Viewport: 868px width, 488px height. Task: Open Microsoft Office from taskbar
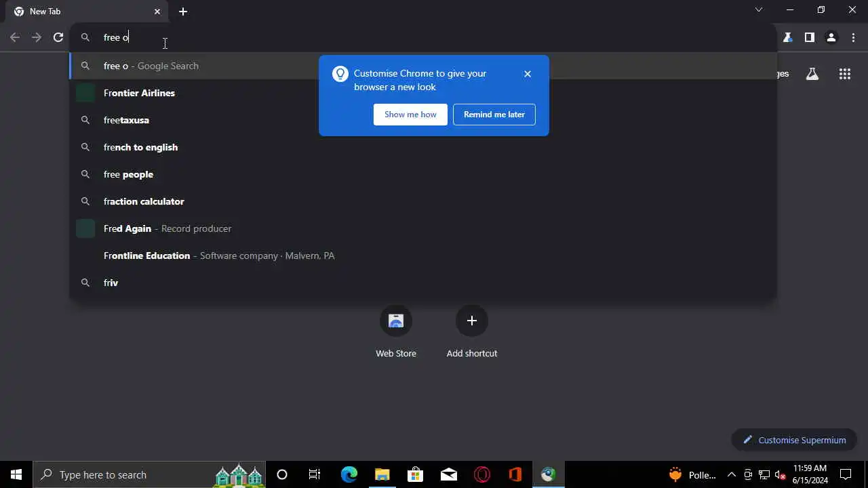pyautogui.click(x=515, y=474)
